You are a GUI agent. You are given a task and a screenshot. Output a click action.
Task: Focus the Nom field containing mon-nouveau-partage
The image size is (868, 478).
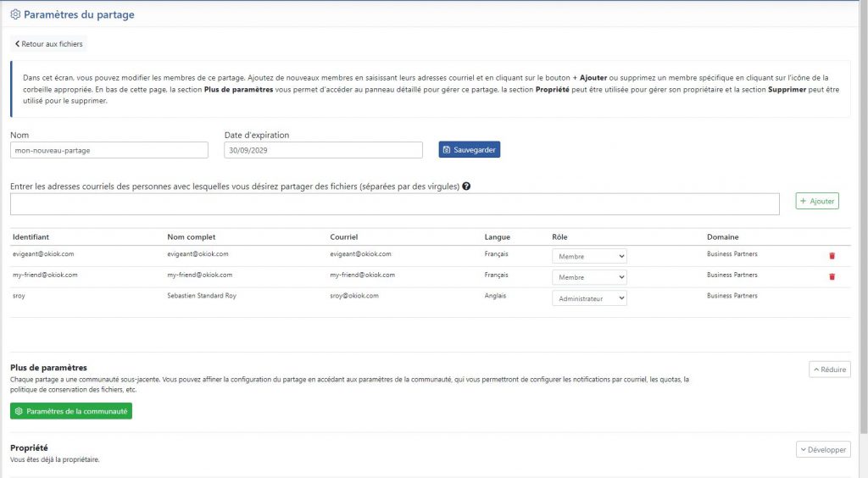pyautogui.click(x=109, y=150)
